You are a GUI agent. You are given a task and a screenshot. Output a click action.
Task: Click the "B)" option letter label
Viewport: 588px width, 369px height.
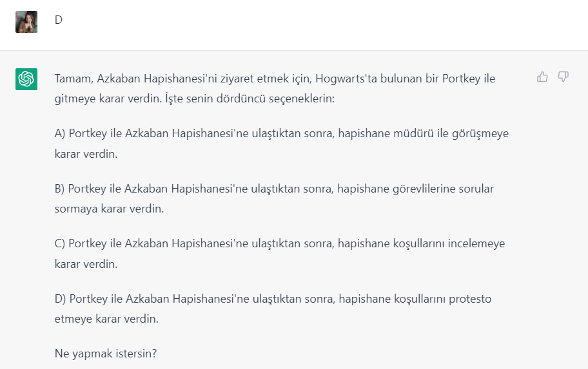pyautogui.click(x=59, y=189)
